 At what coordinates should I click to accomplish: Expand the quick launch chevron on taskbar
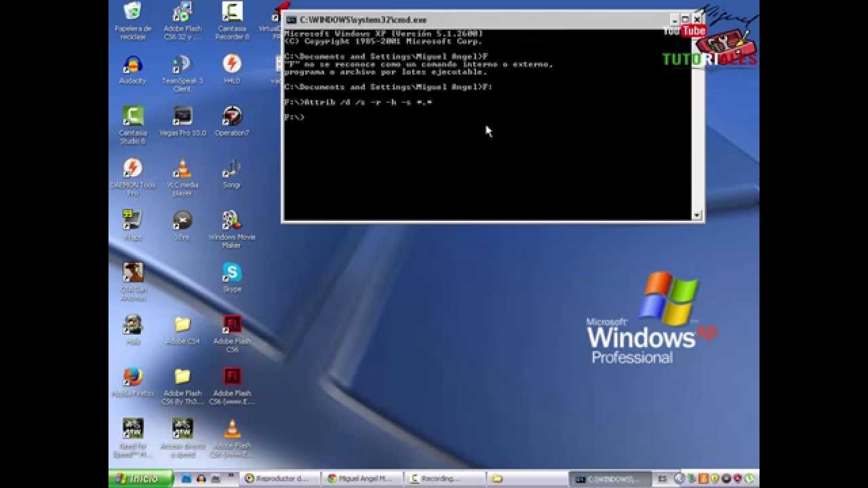point(231,476)
